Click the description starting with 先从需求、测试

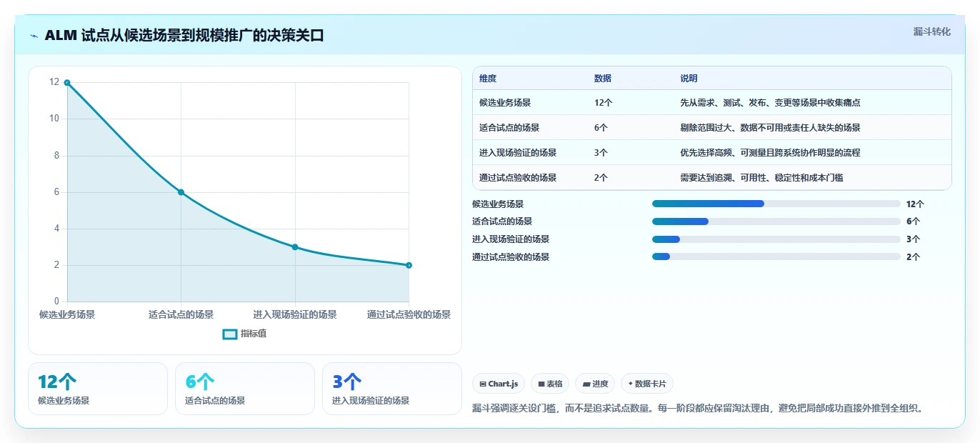[770, 103]
